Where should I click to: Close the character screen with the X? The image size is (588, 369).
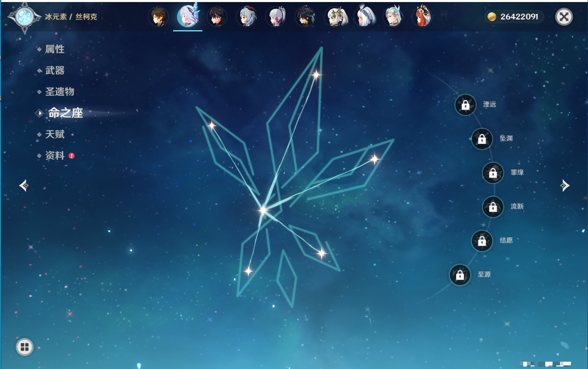pyautogui.click(x=564, y=17)
